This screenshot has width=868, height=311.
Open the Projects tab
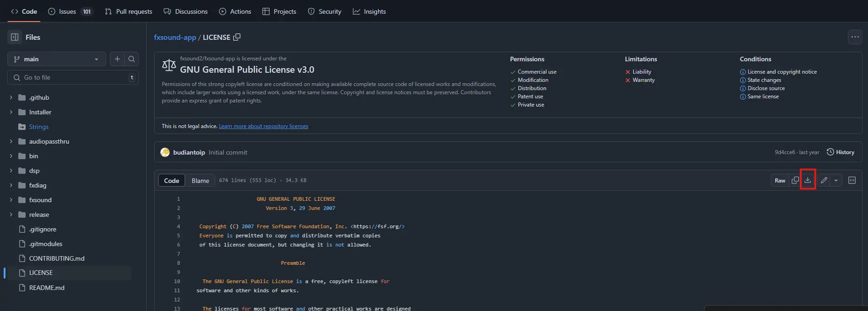pyautogui.click(x=279, y=11)
